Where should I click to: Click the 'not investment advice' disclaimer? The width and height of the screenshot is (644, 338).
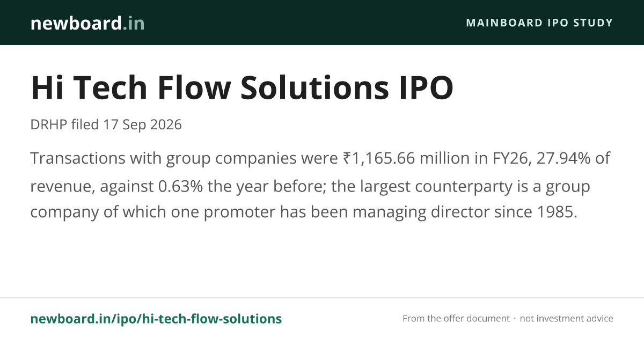[567, 319]
